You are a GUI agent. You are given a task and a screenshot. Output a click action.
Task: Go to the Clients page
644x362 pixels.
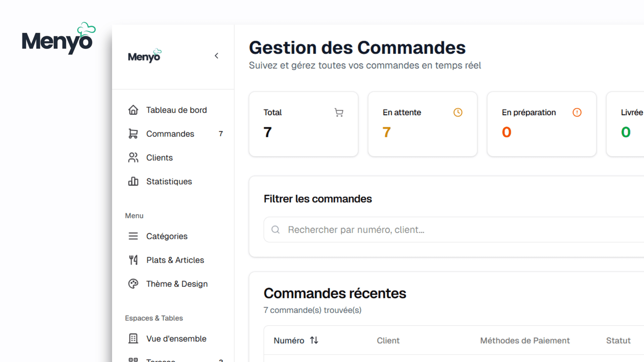click(x=173, y=158)
